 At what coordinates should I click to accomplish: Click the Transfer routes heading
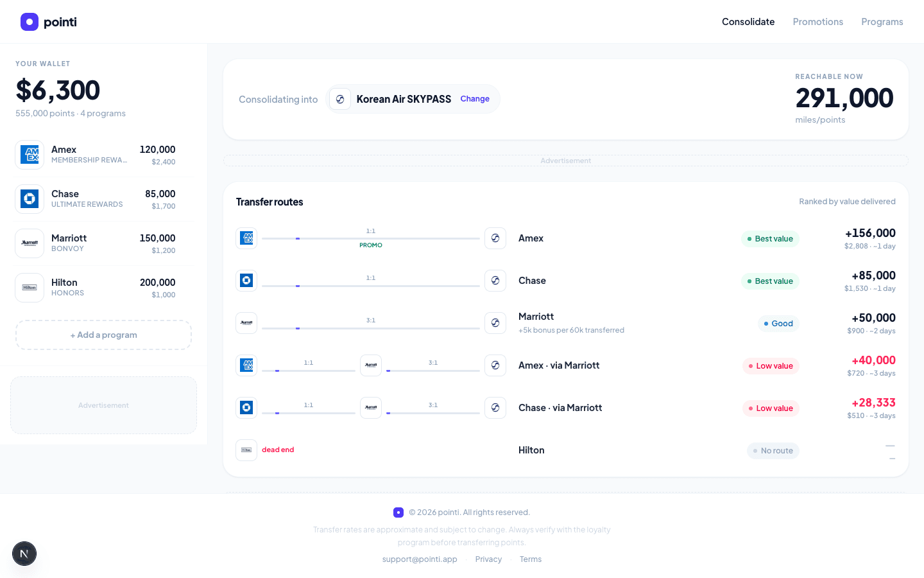(269, 202)
